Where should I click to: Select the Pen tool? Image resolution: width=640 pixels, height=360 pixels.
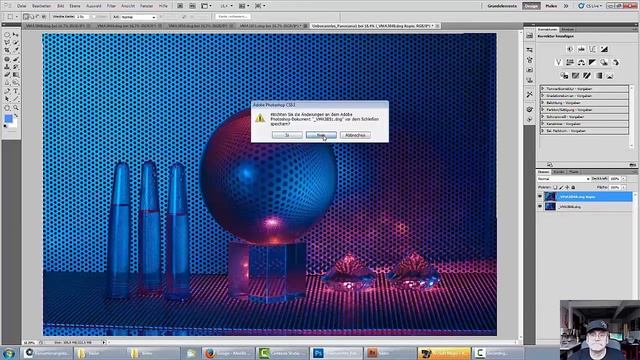(x=7, y=91)
